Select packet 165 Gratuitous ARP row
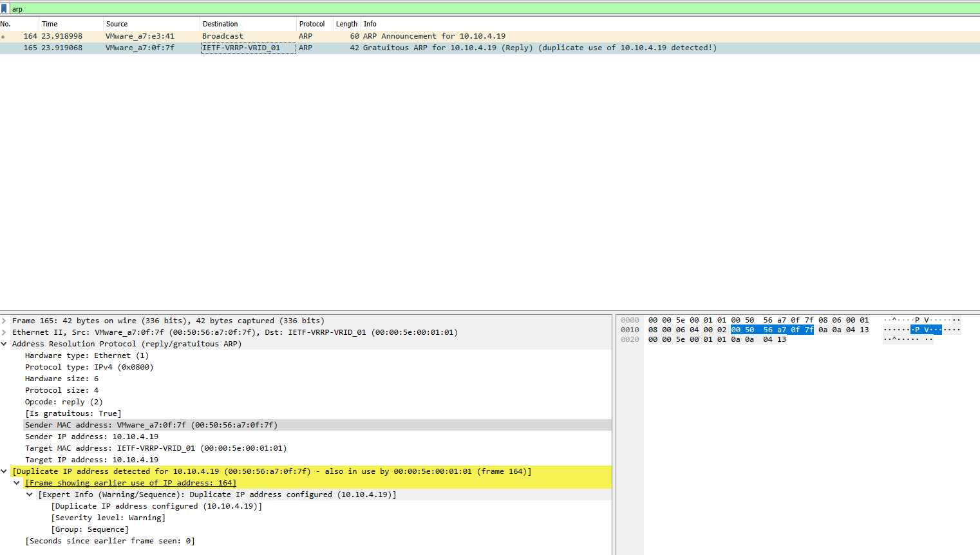The height and width of the screenshot is (555, 980). (x=386, y=48)
